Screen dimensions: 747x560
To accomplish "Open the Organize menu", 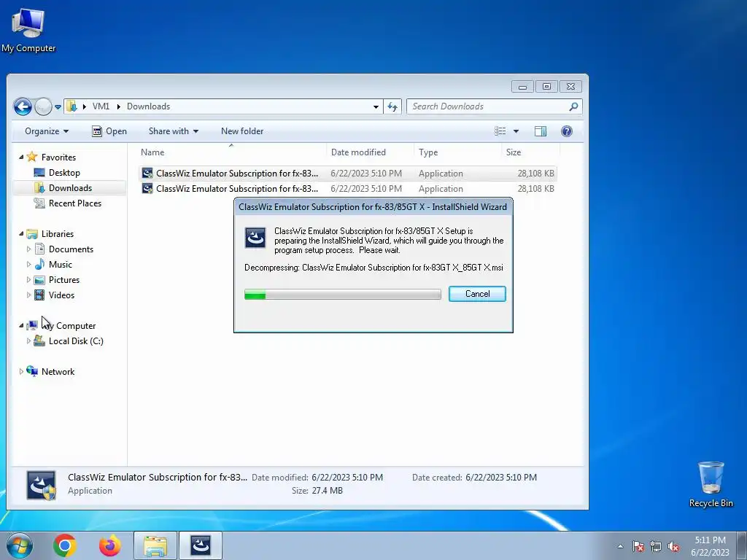I will [x=47, y=131].
